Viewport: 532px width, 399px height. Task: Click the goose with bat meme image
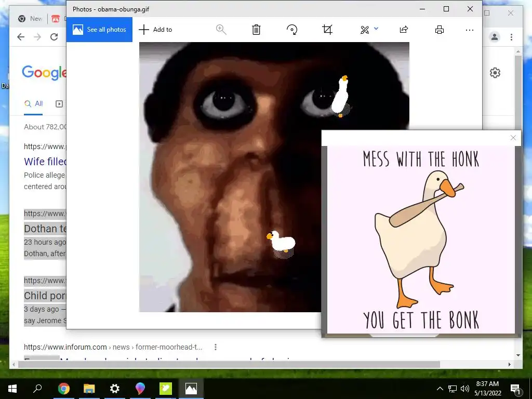[421, 239]
